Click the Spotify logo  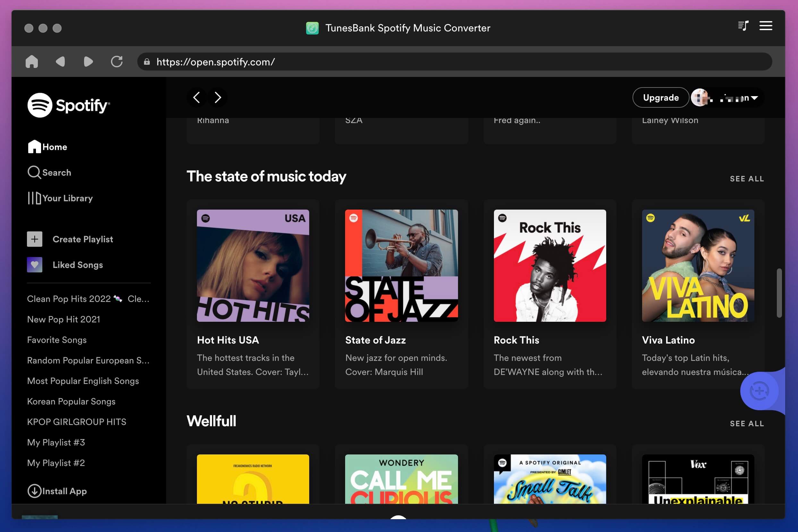69,105
